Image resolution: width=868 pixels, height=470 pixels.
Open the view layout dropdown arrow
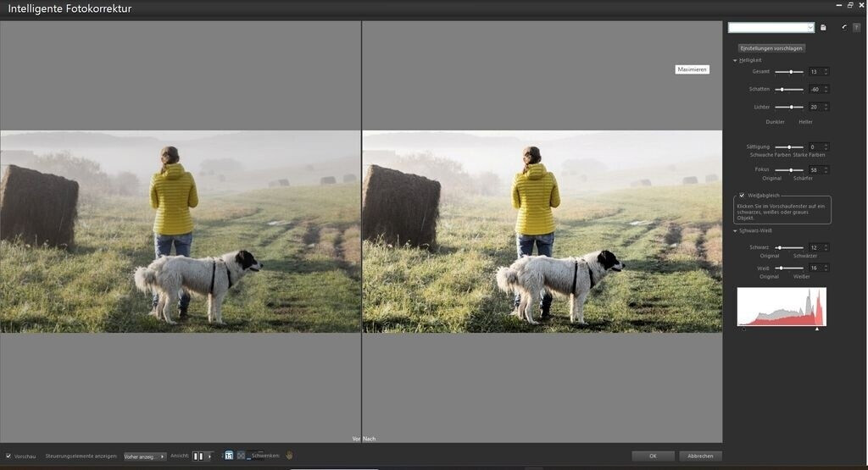click(210, 456)
